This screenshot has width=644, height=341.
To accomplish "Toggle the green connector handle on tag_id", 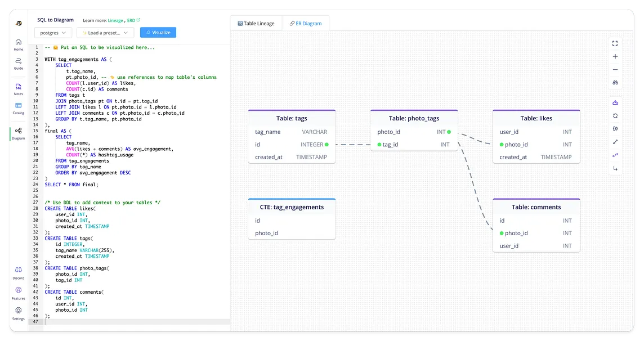I will point(378,145).
